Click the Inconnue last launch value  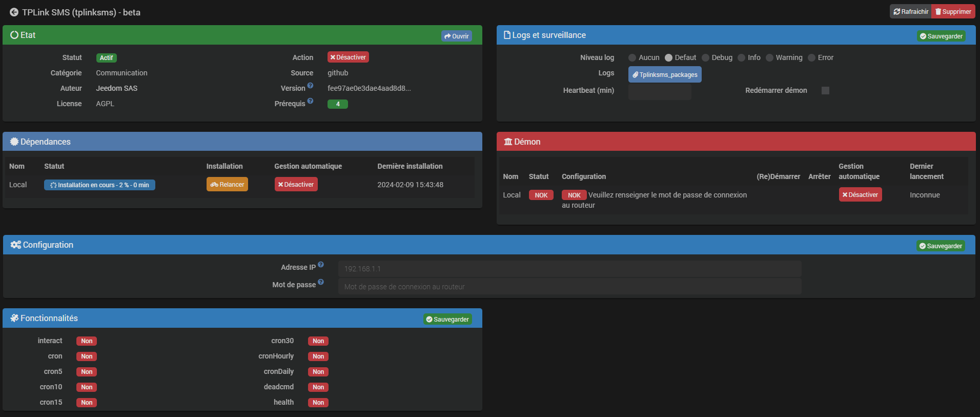point(925,195)
